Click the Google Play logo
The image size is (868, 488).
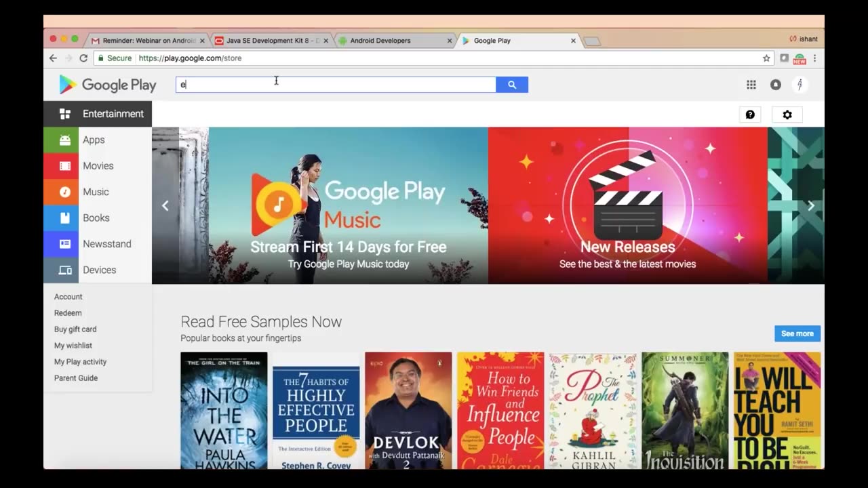(107, 85)
